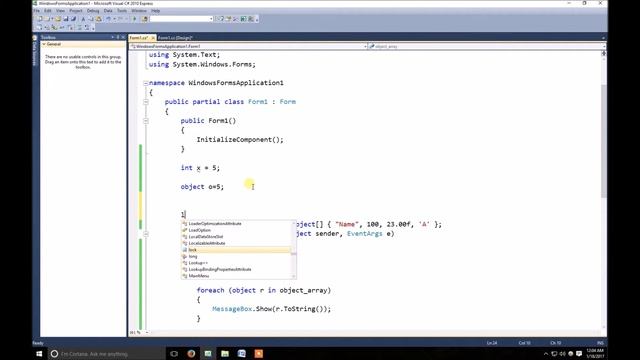This screenshot has width=640, height=360.
Task: Select LookupBindingPropertiesAttribute in IntelliSense list
Action: [236, 269]
